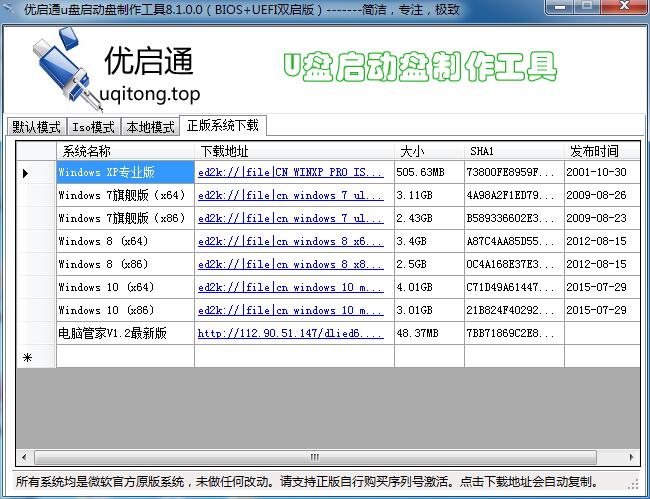Click the Windows 7旗舰版 (x86) download link
650x499 pixels.
pos(291,218)
